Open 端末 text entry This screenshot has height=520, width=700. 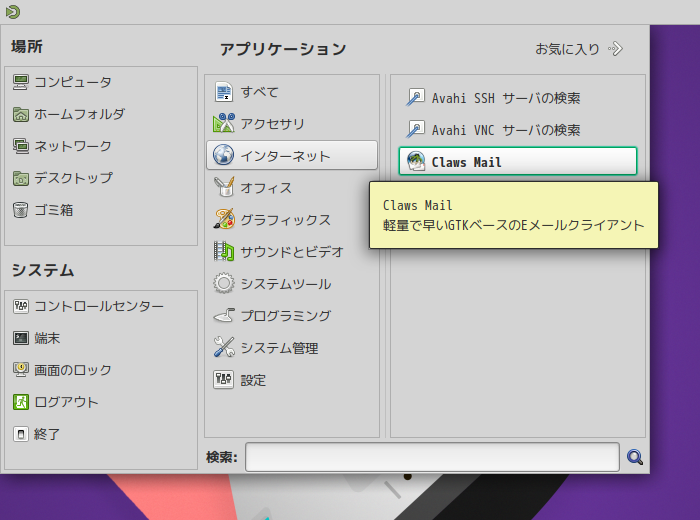point(47,338)
